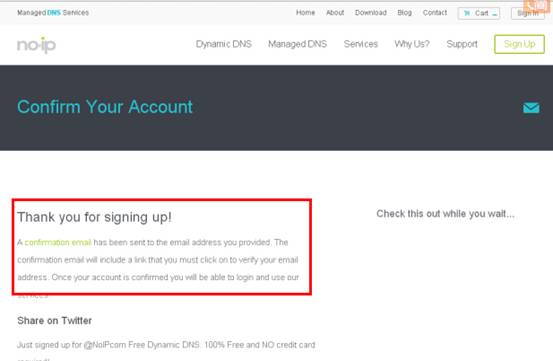Click the green Sign Up button
The height and width of the screenshot is (361, 553).
(519, 44)
